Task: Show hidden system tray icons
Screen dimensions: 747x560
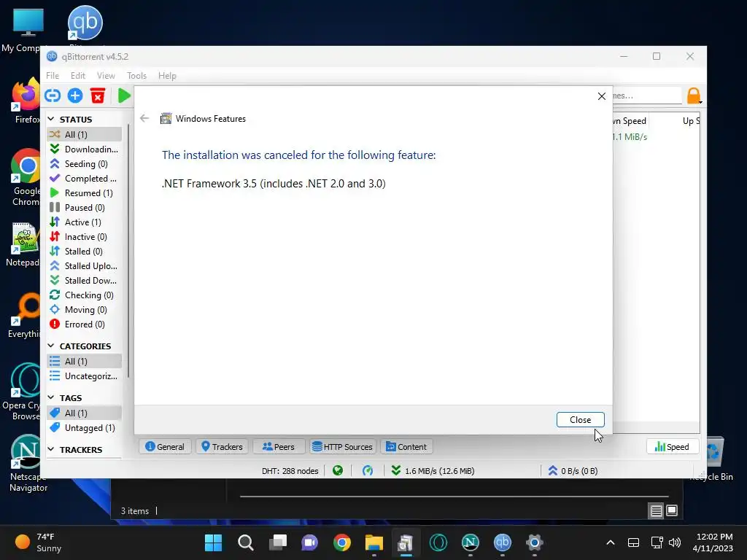Action: (x=611, y=542)
